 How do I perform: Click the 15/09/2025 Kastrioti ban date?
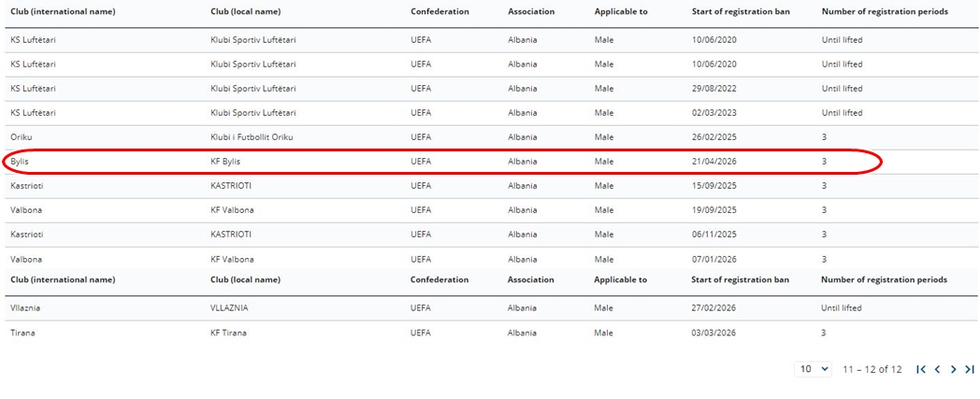pyautogui.click(x=714, y=186)
